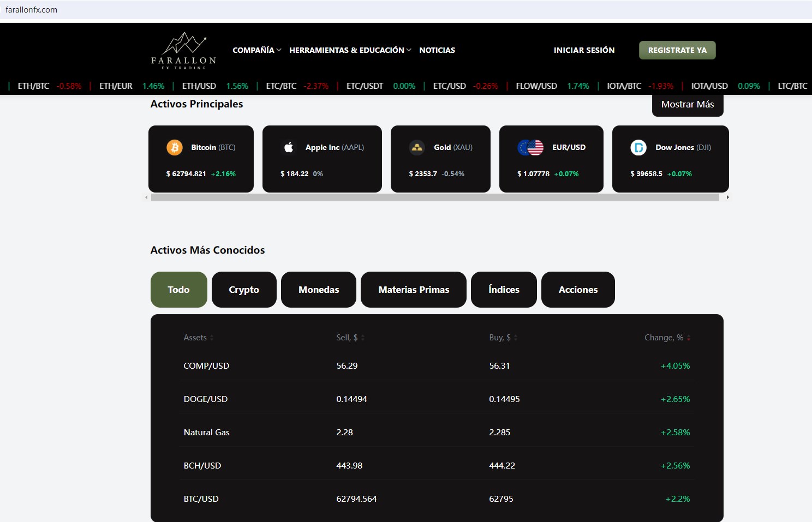Click the Gold bars icon
This screenshot has height=522, width=812.
[417, 147]
